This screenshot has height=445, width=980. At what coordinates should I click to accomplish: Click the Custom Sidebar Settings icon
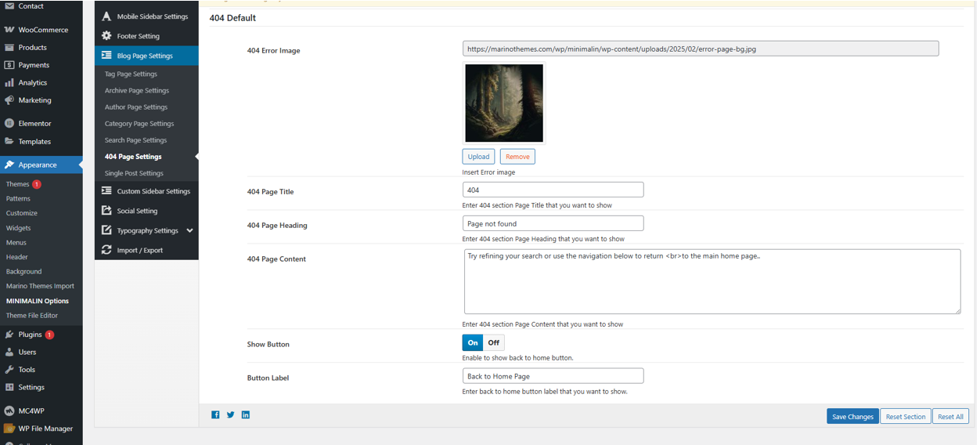pyautogui.click(x=106, y=191)
